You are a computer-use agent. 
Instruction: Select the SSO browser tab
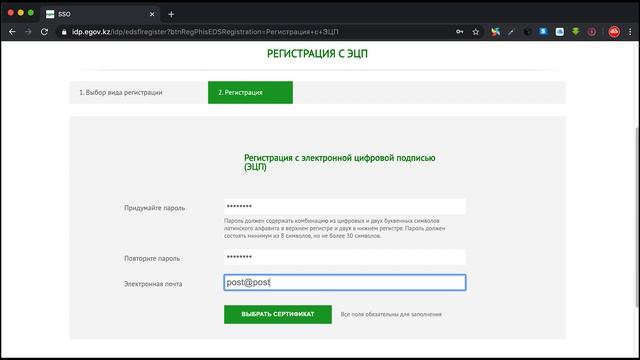point(100,14)
